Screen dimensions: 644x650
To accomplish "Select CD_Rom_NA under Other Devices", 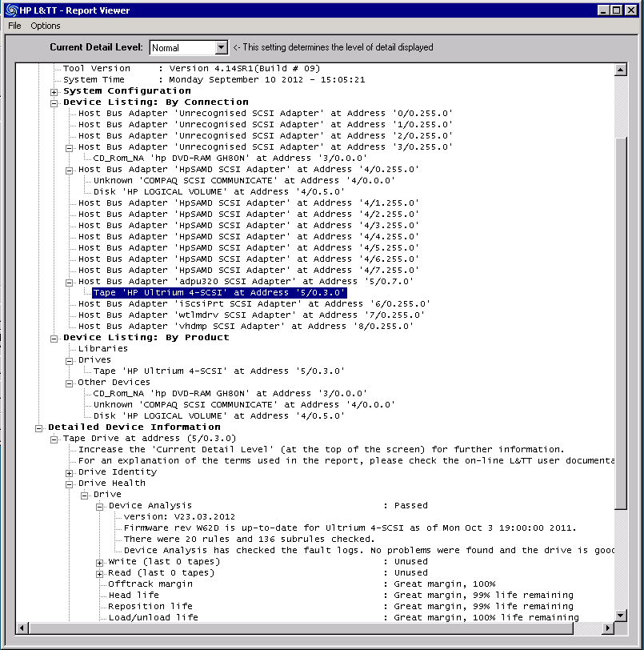I will (230, 393).
